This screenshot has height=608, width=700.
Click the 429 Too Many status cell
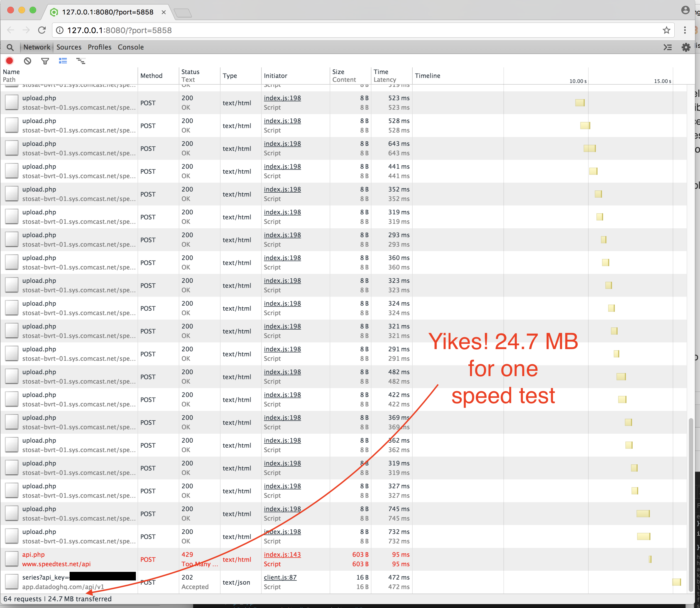tap(200, 560)
